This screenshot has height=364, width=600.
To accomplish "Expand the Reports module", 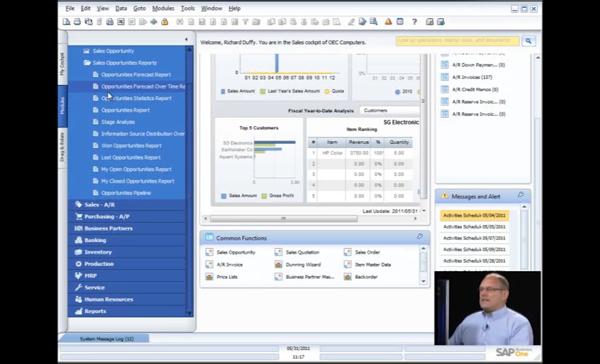I will coord(95,311).
